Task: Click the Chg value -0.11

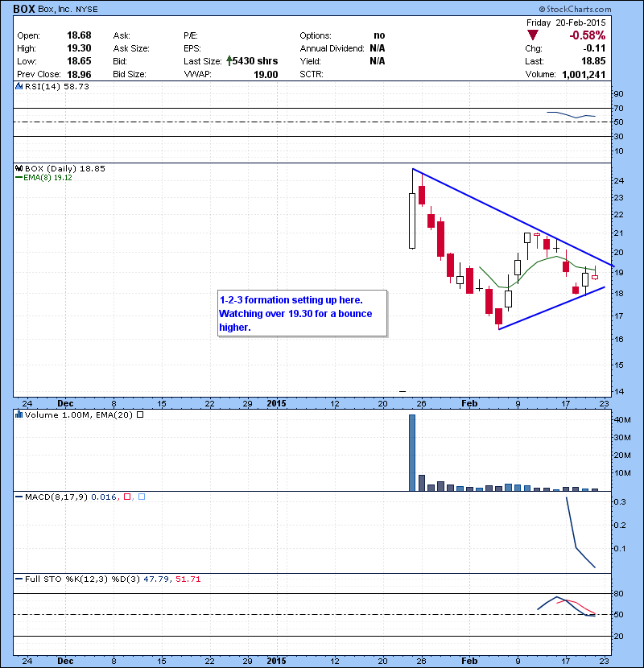Action: 595,48
